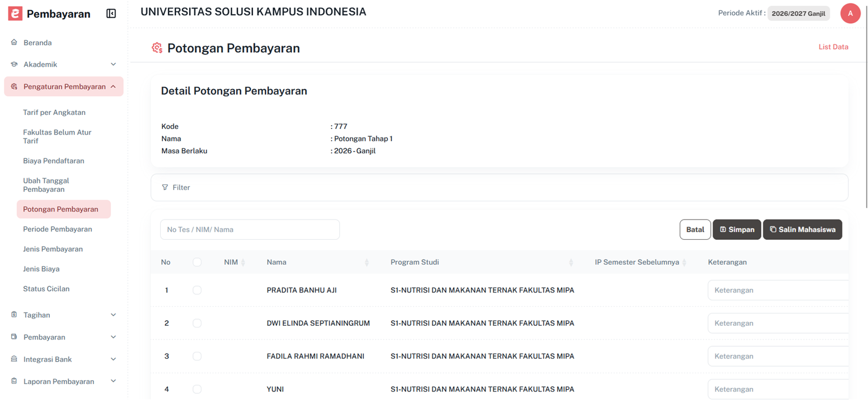This screenshot has width=868, height=409.
Task: Click the Pembayaran app logo icon
Action: [x=15, y=14]
